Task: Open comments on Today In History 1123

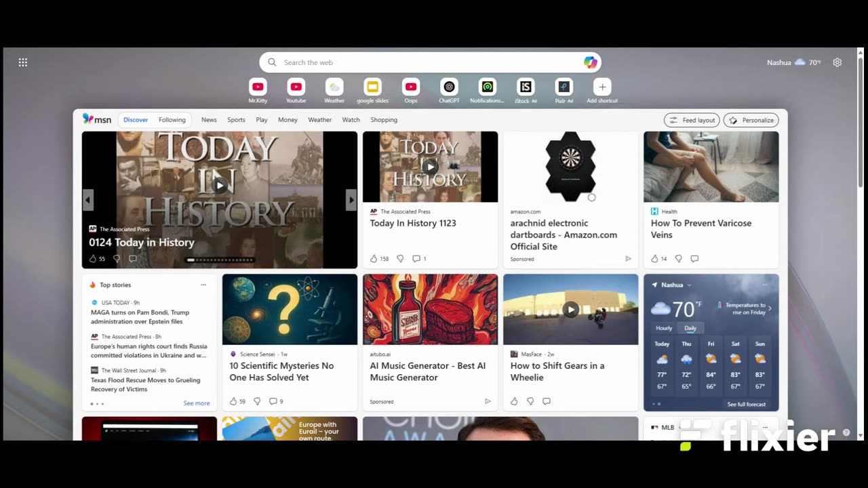Action: point(416,259)
